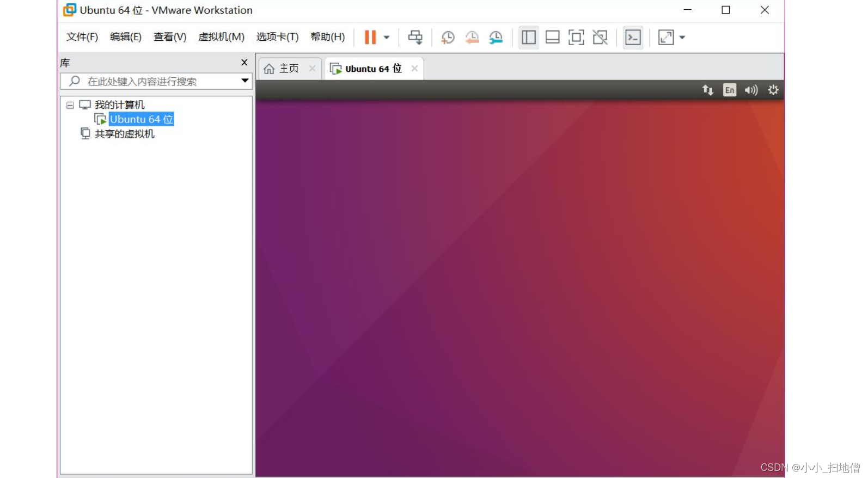
Task: Expand the library search dropdown arrow
Action: click(245, 81)
